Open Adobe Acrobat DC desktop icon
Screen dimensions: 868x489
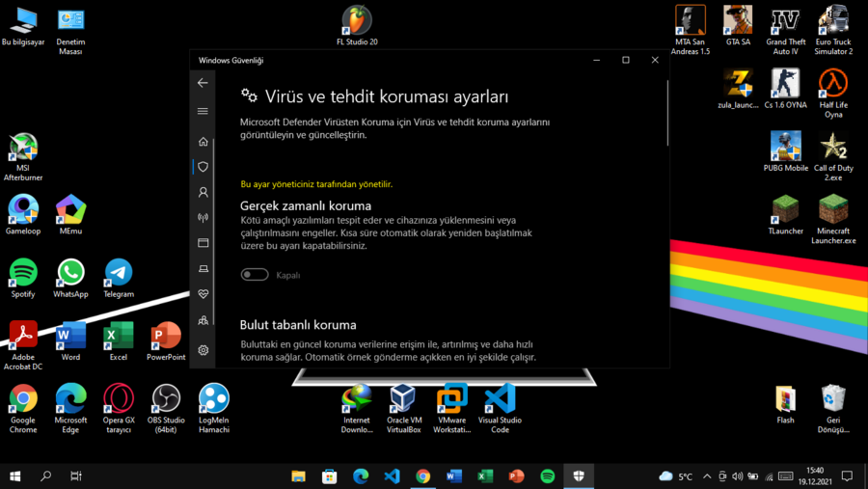pyautogui.click(x=23, y=345)
